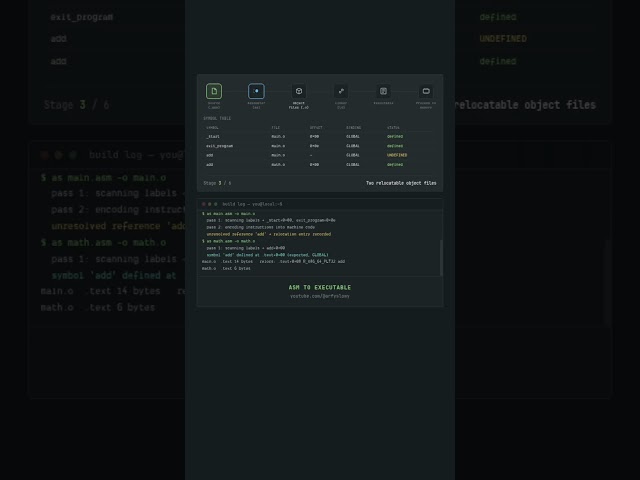
Task: Click the 'as main.asm -o main.o' command line
Action: click(229, 213)
